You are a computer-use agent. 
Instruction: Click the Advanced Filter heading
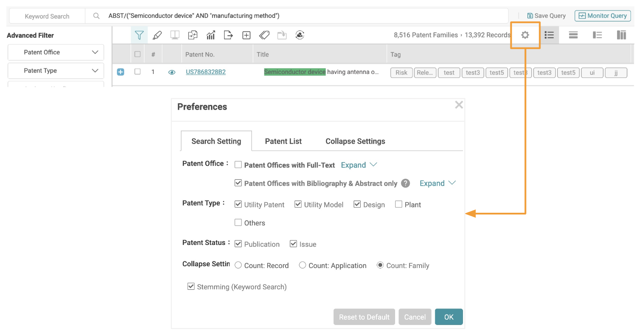pyautogui.click(x=30, y=35)
